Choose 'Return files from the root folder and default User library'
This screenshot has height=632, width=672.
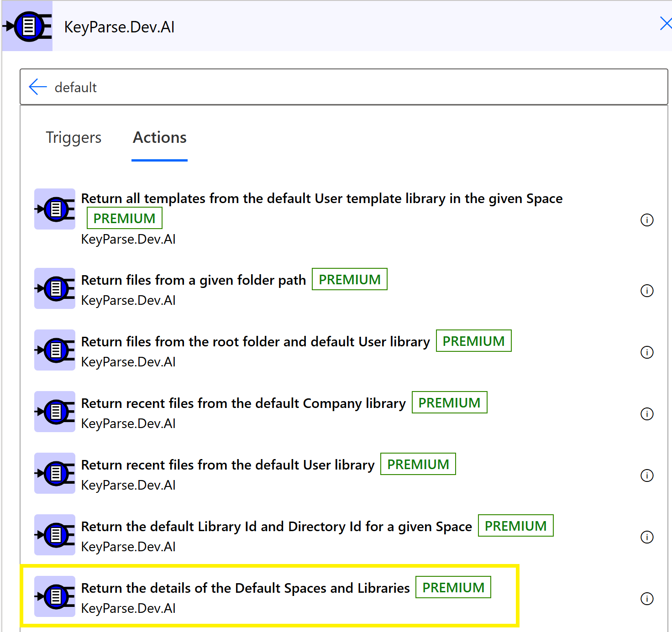point(256,342)
